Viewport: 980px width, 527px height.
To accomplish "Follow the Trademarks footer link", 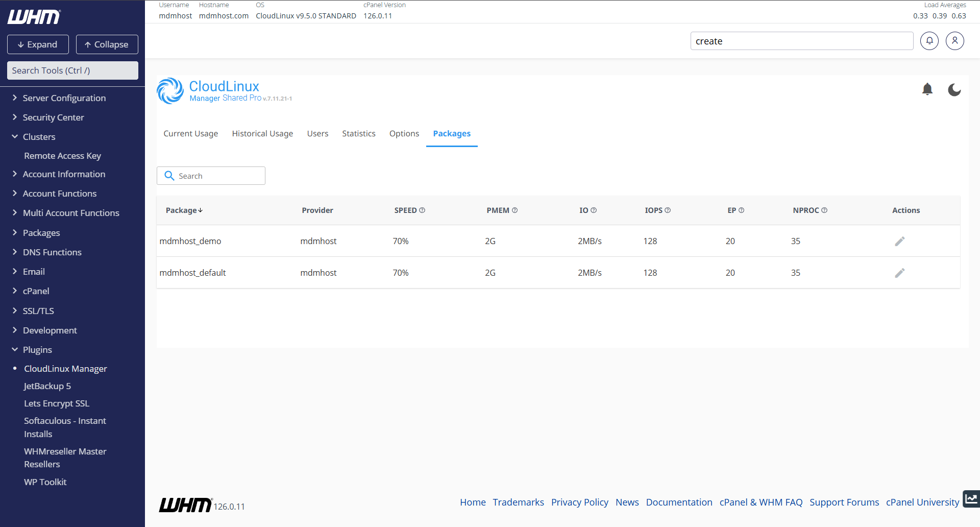I will pos(518,502).
